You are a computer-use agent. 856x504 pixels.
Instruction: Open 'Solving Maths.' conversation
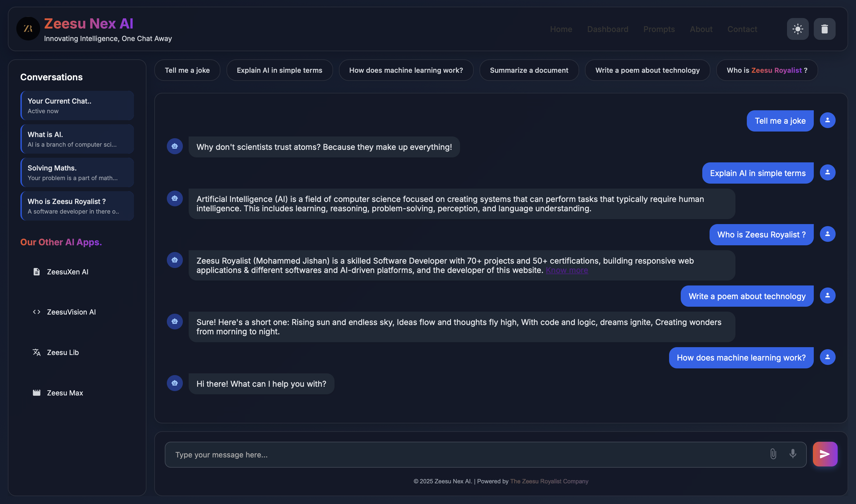click(77, 173)
